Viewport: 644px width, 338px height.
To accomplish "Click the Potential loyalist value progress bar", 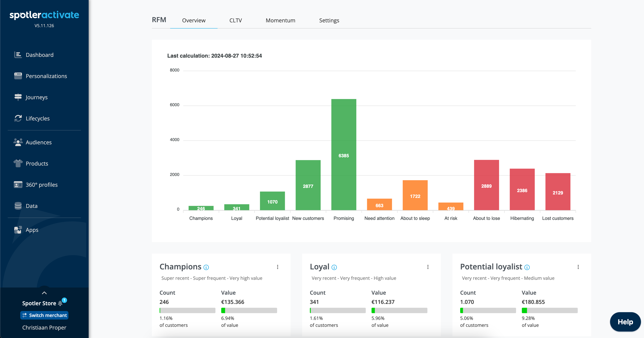I will (550, 310).
